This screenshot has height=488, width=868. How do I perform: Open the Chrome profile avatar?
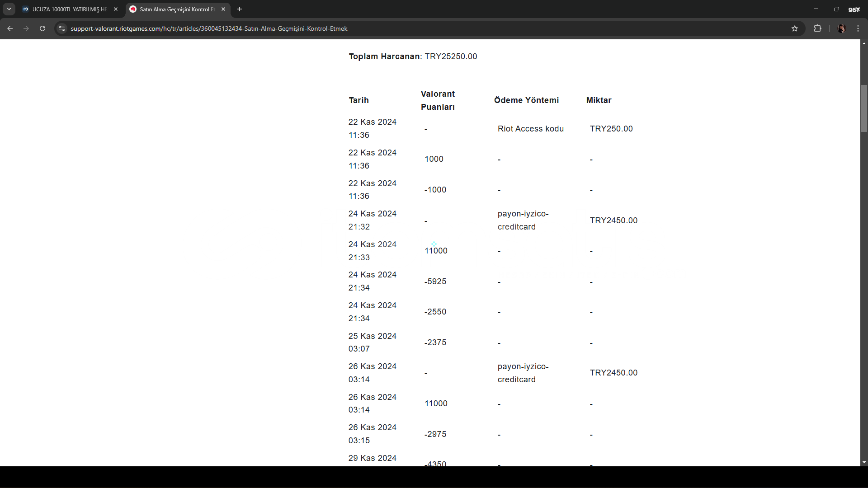[841, 28]
